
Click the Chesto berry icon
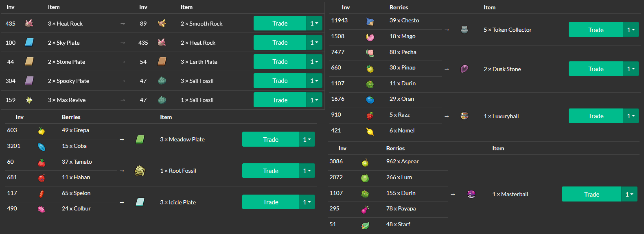click(x=370, y=22)
